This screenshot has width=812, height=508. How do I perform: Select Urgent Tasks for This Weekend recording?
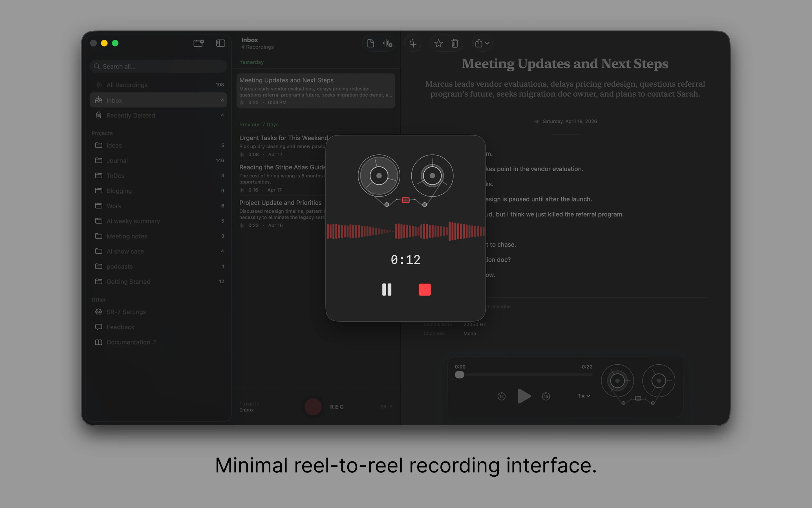click(281, 146)
